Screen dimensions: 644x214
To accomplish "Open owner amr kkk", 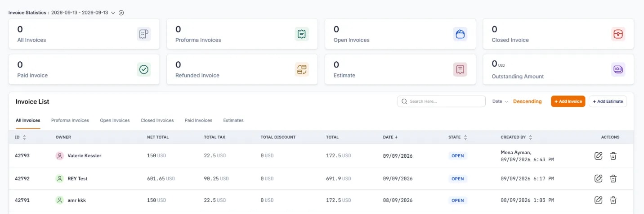I will pyautogui.click(x=76, y=200).
